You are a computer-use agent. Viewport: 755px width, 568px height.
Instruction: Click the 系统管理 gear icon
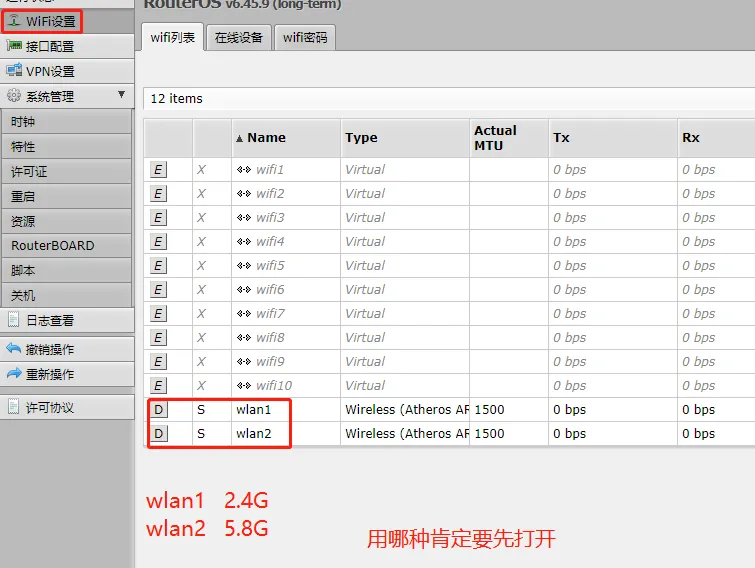point(14,95)
